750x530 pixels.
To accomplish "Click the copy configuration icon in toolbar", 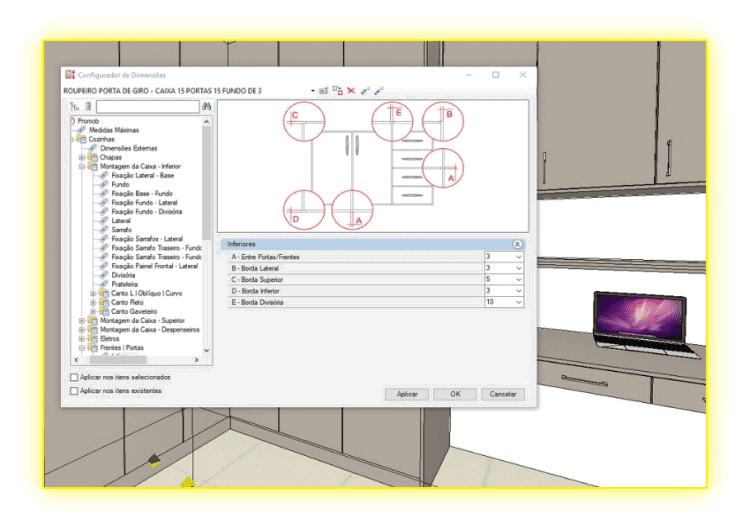I will pyautogui.click(x=337, y=90).
